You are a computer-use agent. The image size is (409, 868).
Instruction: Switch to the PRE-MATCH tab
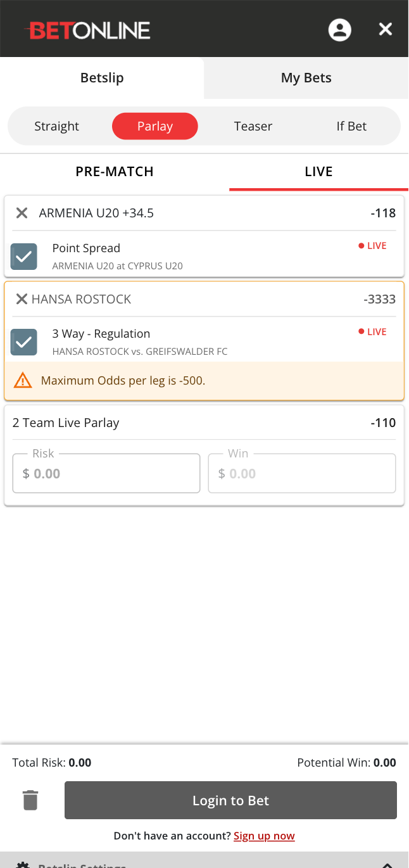tap(115, 172)
